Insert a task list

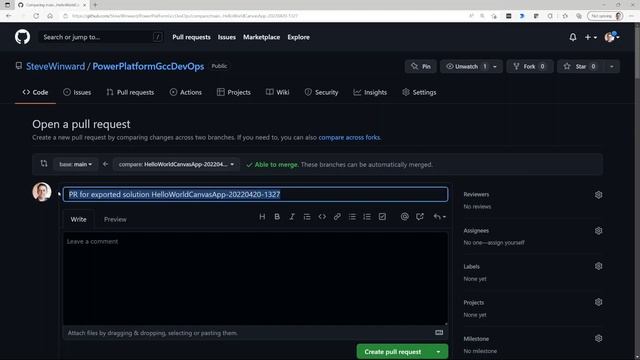382,217
